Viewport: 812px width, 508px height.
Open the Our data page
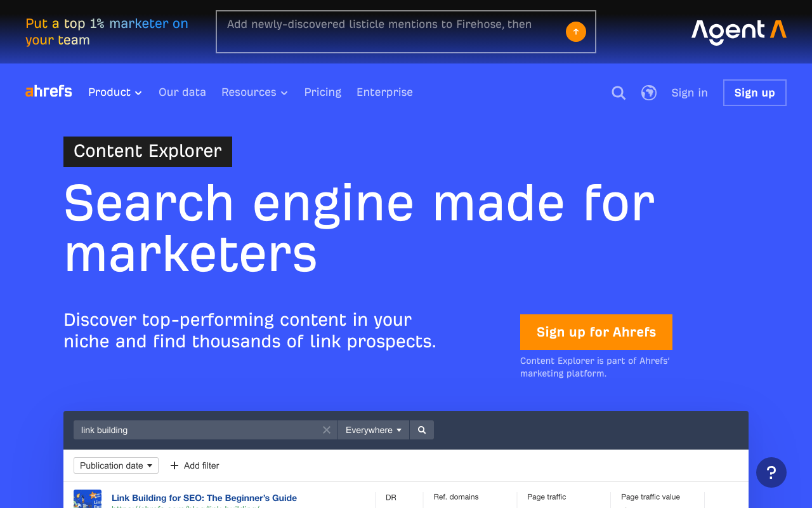click(182, 92)
